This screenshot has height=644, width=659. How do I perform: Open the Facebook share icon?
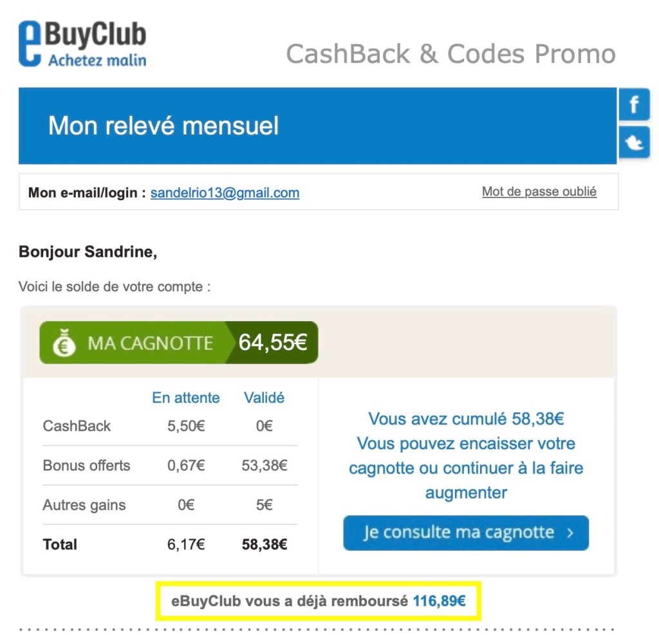(x=634, y=105)
